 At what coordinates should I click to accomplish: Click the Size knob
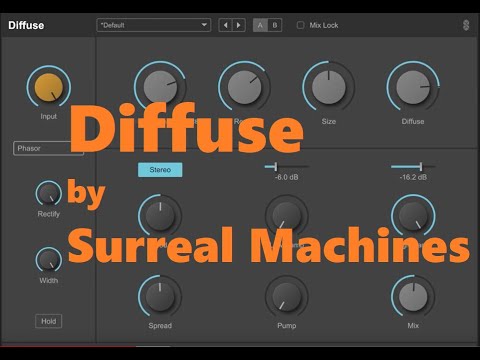pos(329,87)
